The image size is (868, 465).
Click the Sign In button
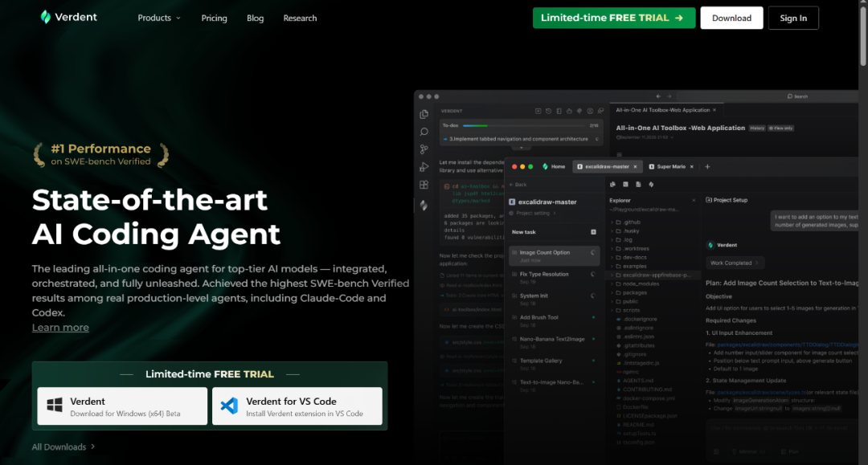click(792, 18)
